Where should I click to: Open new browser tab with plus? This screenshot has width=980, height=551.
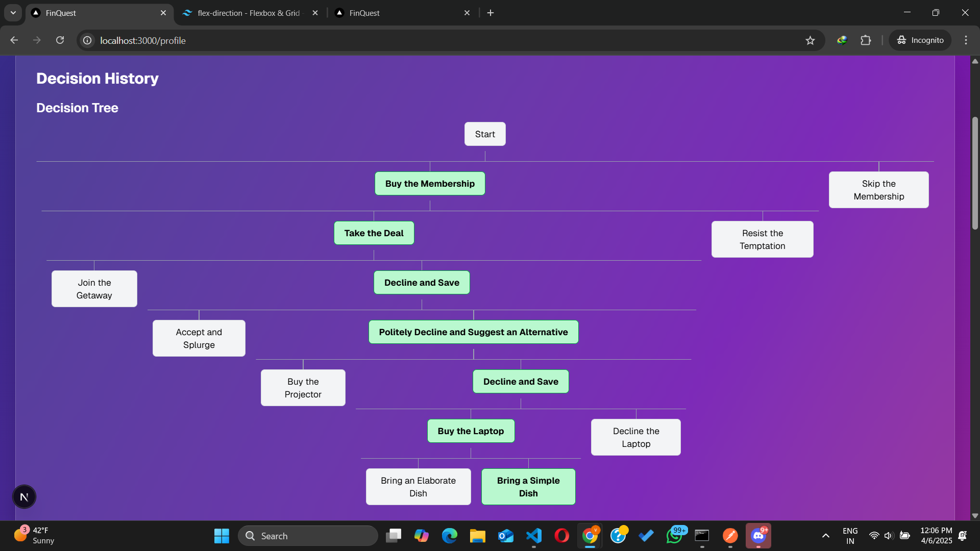(x=491, y=13)
